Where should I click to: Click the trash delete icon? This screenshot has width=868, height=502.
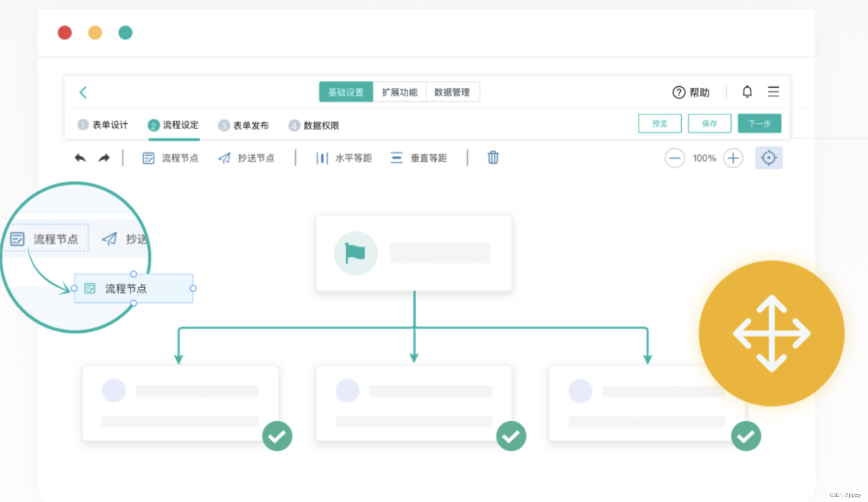(x=493, y=158)
